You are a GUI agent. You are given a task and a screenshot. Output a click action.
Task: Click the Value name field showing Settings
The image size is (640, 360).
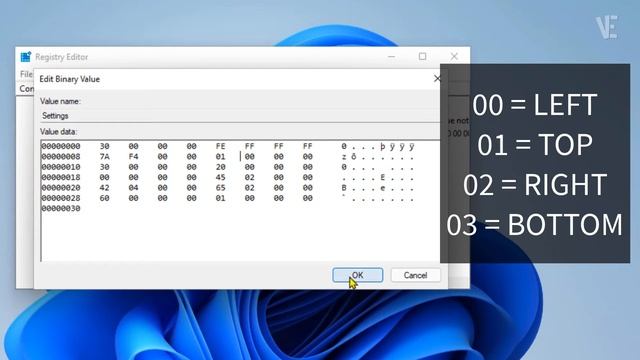click(x=240, y=116)
